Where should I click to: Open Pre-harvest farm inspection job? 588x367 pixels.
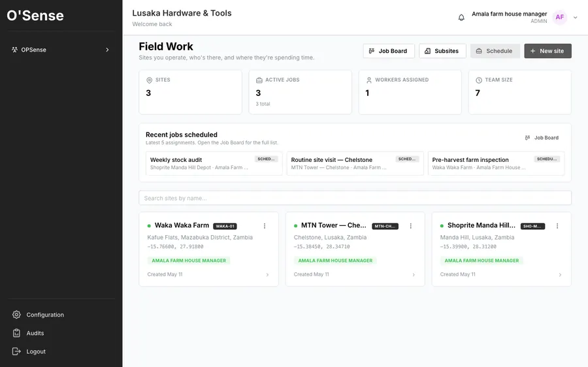pos(496,163)
